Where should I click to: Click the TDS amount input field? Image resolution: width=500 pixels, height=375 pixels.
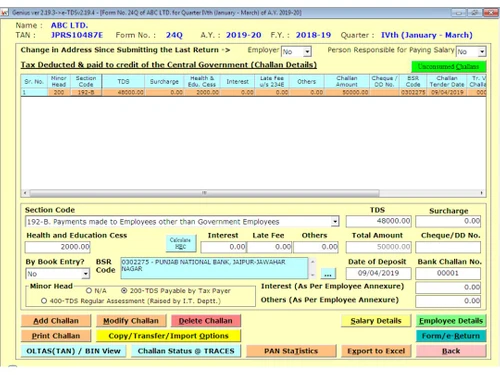378,221
